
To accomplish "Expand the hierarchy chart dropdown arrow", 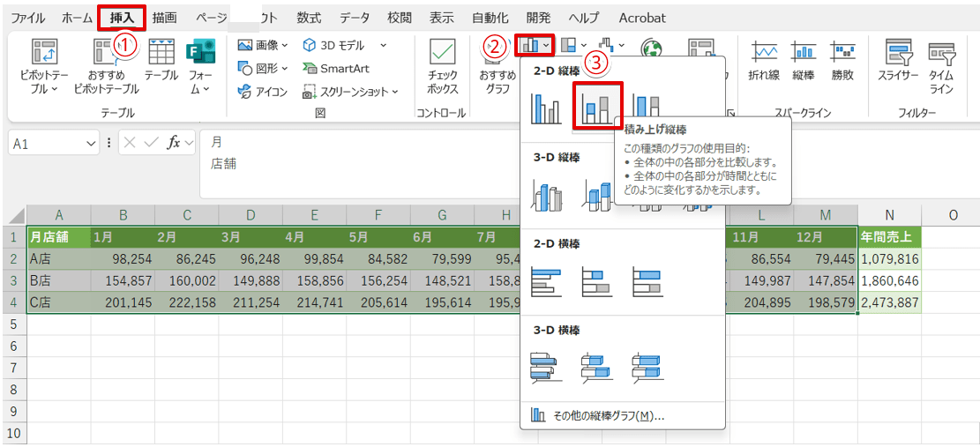I will click(584, 45).
